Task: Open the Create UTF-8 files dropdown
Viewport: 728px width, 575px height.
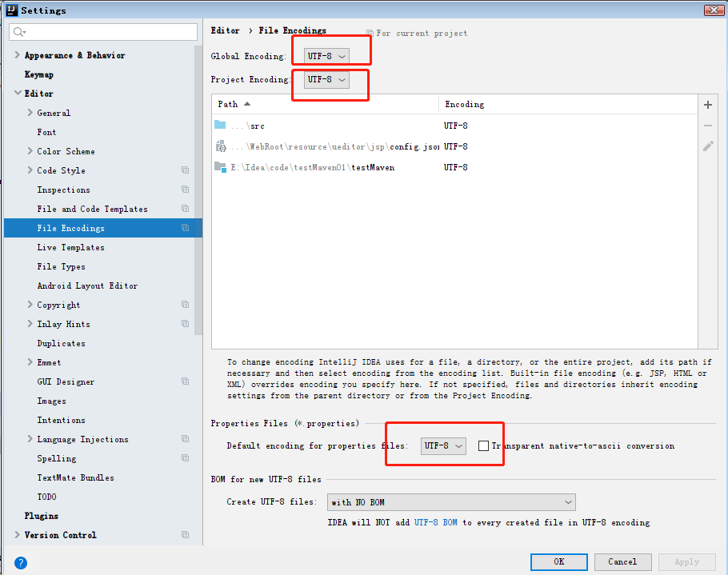Action: point(451,502)
